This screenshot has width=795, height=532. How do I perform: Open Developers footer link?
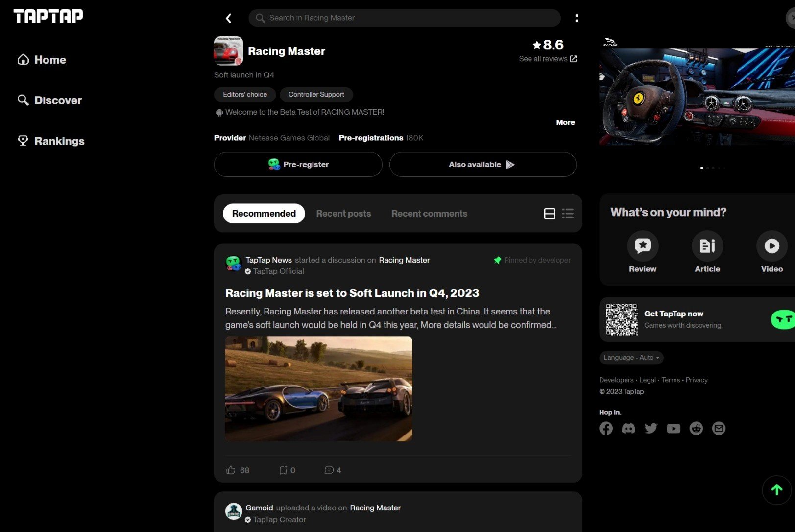click(x=616, y=380)
